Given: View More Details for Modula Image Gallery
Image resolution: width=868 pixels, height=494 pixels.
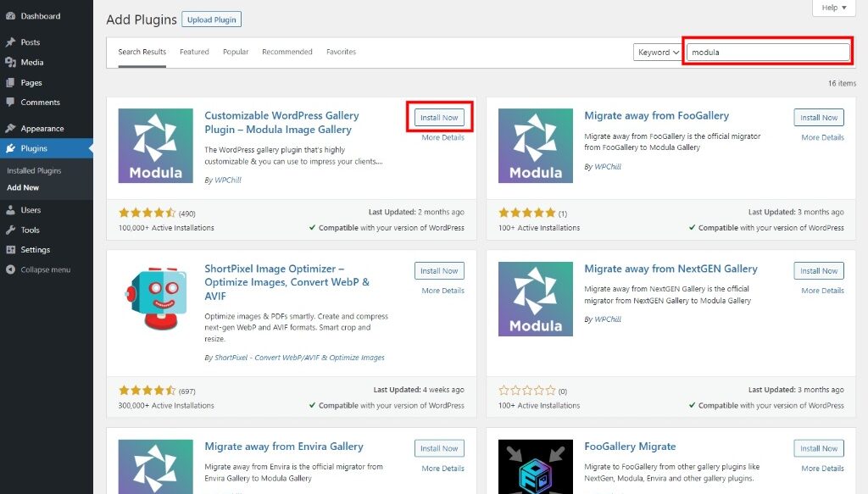Looking at the screenshot, I should (x=442, y=138).
